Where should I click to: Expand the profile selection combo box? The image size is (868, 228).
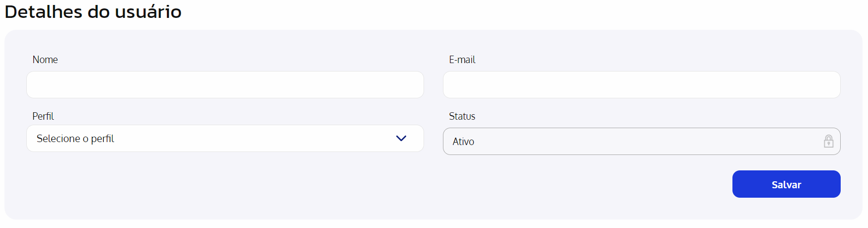click(x=225, y=139)
